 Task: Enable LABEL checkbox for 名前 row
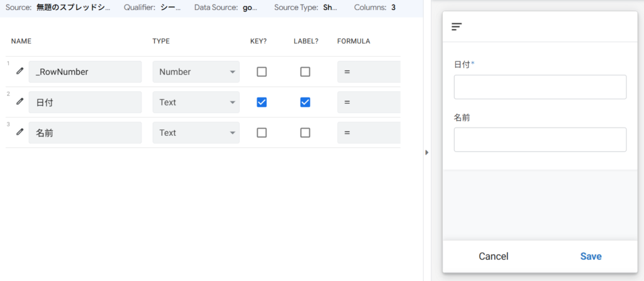(305, 133)
